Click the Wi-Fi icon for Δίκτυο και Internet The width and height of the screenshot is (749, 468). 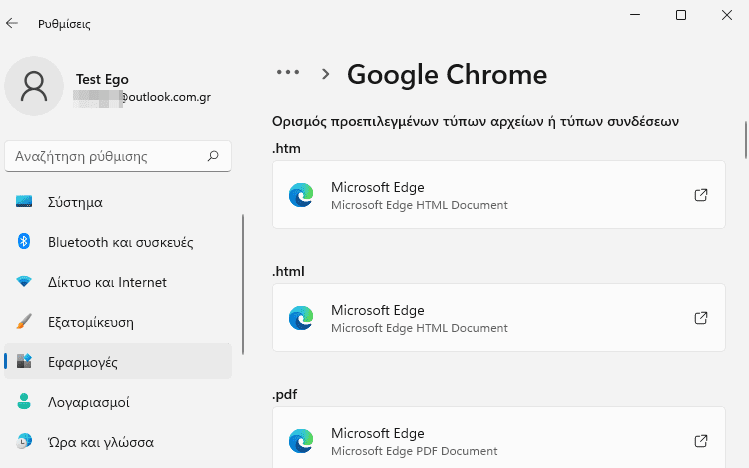click(24, 281)
